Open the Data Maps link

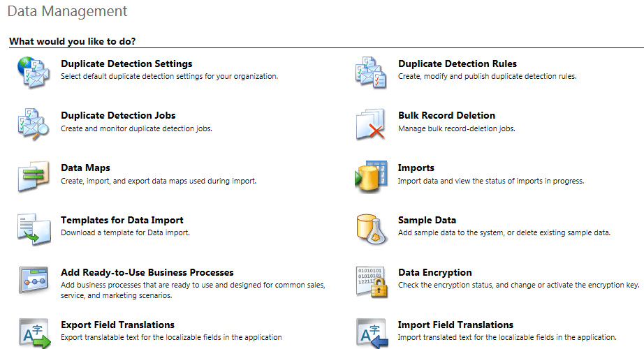(85, 168)
